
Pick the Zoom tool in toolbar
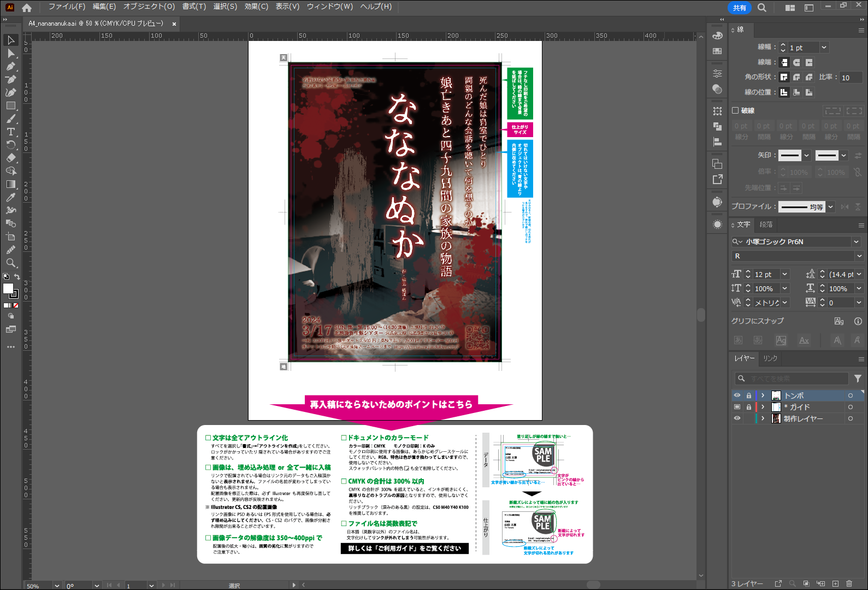click(10, 263)
